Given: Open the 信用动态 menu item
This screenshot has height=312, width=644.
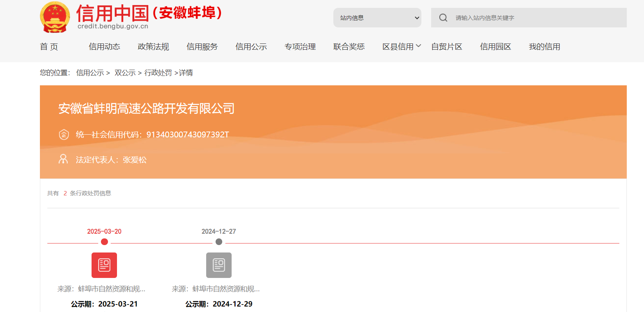Looking at the screenshot, I should pyautogui.click(x=104, y=47).
